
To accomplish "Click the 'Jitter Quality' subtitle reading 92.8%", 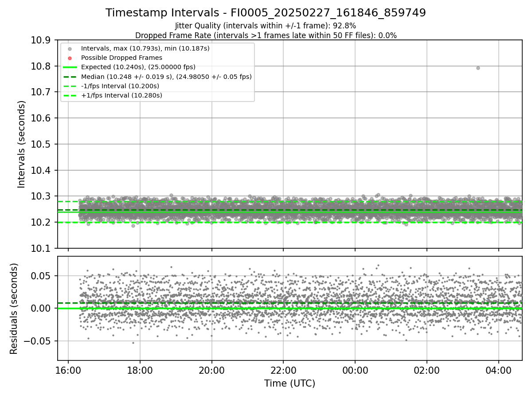I will point(266,26).
